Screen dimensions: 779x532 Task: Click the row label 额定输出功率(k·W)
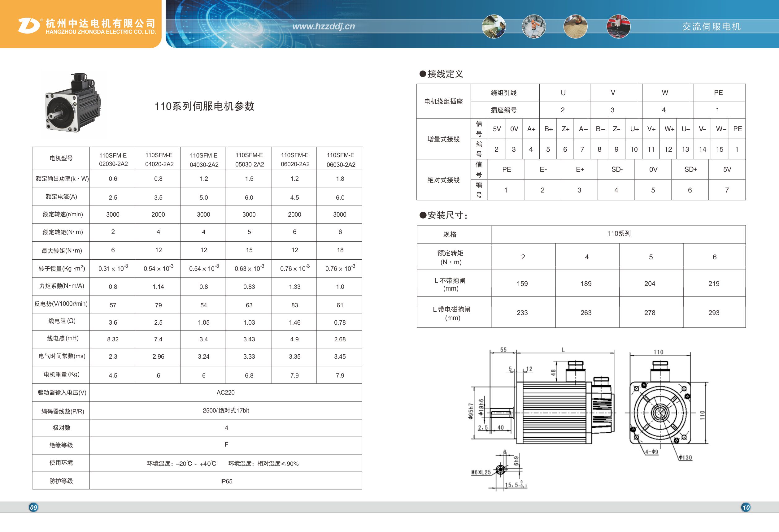click(62, 179)
